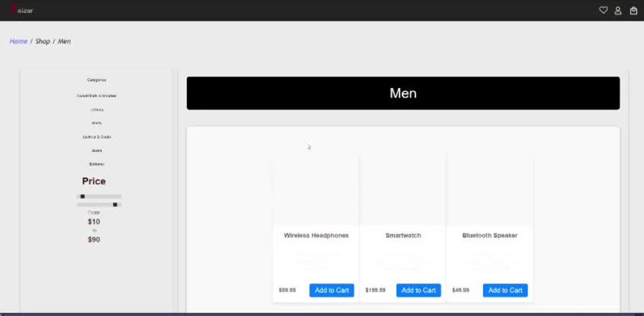Click the Baizar logo
Screen dimensions: 644x316
point(21,10)
